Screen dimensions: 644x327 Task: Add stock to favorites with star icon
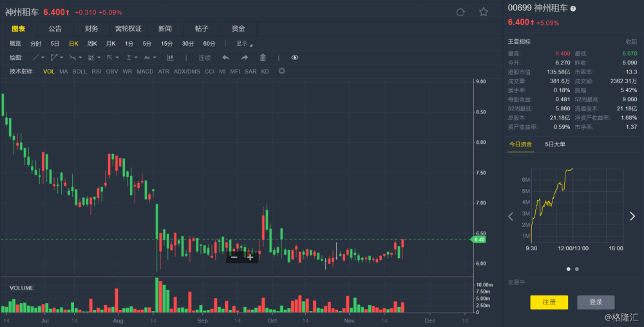point(484,12)
